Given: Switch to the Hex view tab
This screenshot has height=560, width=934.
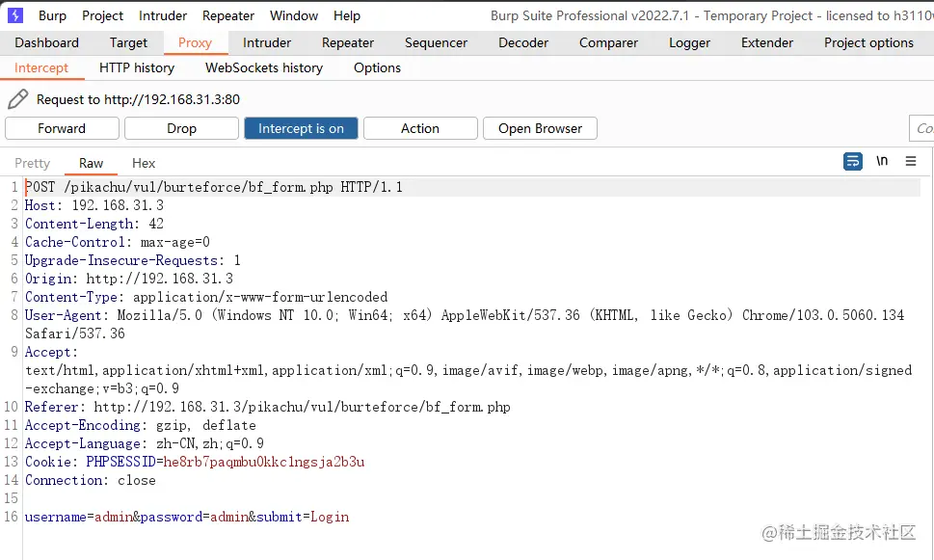Looking at the screenshot, I should (x=144, y=163).
